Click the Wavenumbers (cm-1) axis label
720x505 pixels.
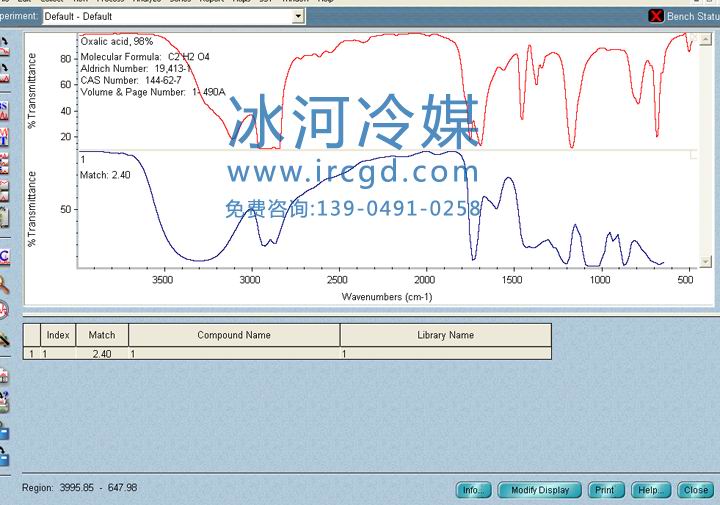[x=387, y=297]
